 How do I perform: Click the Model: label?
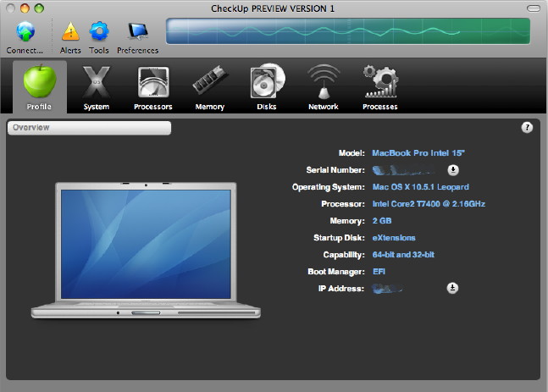click(351, 153)
